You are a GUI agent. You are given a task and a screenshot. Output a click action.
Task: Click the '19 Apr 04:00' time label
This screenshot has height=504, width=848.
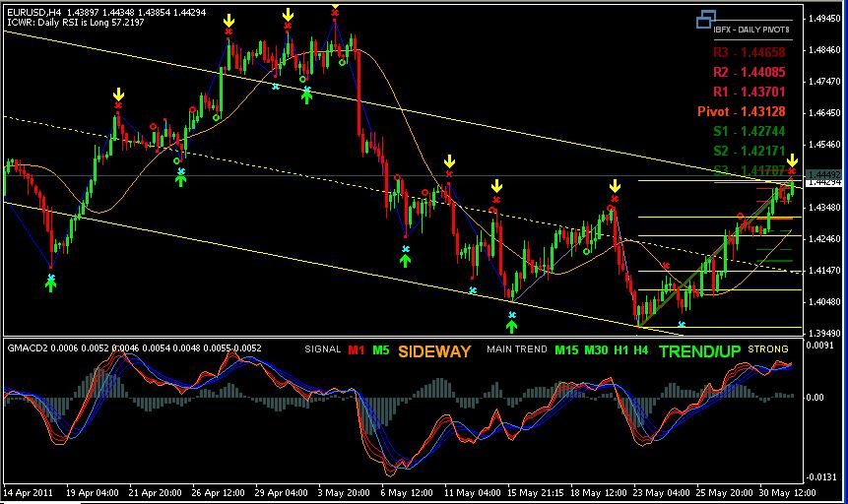[92, 492]
